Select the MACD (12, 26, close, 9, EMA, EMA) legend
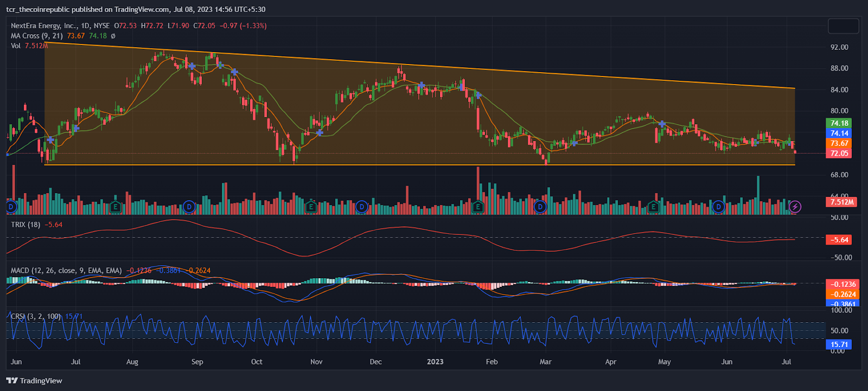This screenshot has height=391, width=868. pyautogui.click(x=66, y=270)
